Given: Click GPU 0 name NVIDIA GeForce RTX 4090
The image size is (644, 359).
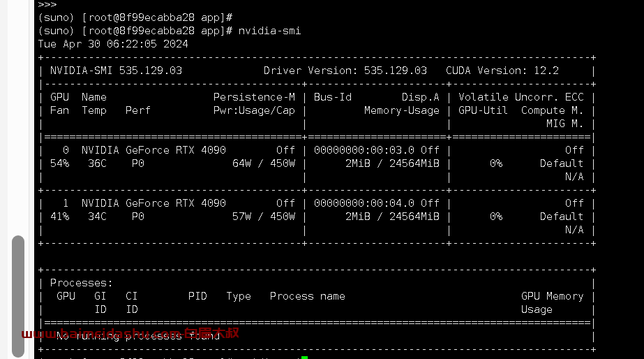Looking at the screenshot, I should (x=153, y=150).
